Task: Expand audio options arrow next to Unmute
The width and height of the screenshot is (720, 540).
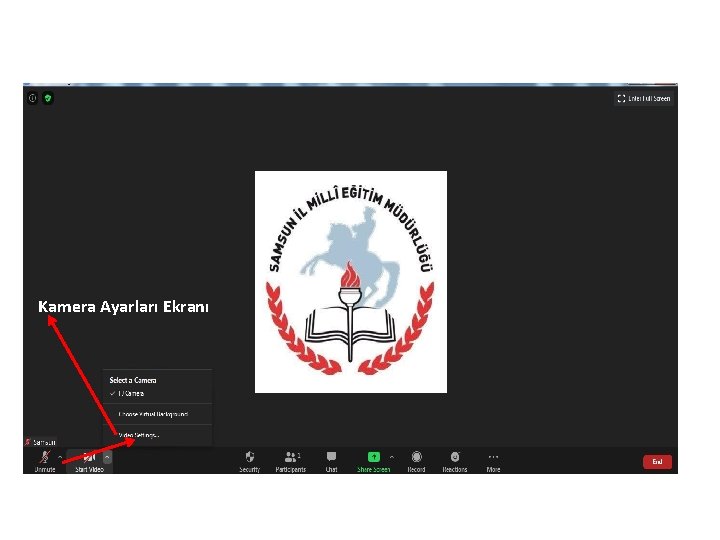Action: (60, 457)
